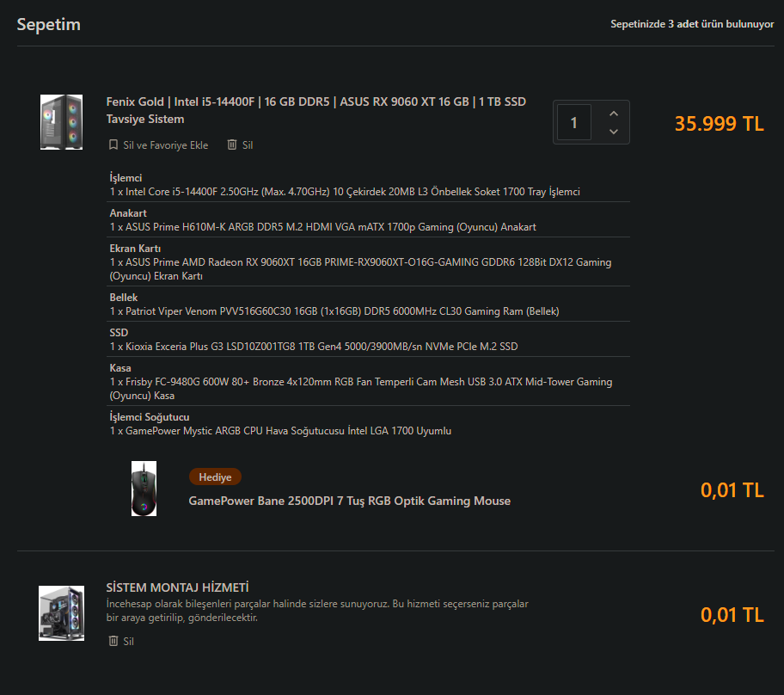
Task: Click Sil text for Fenix Gold system
Action: [x=248, y=145]
